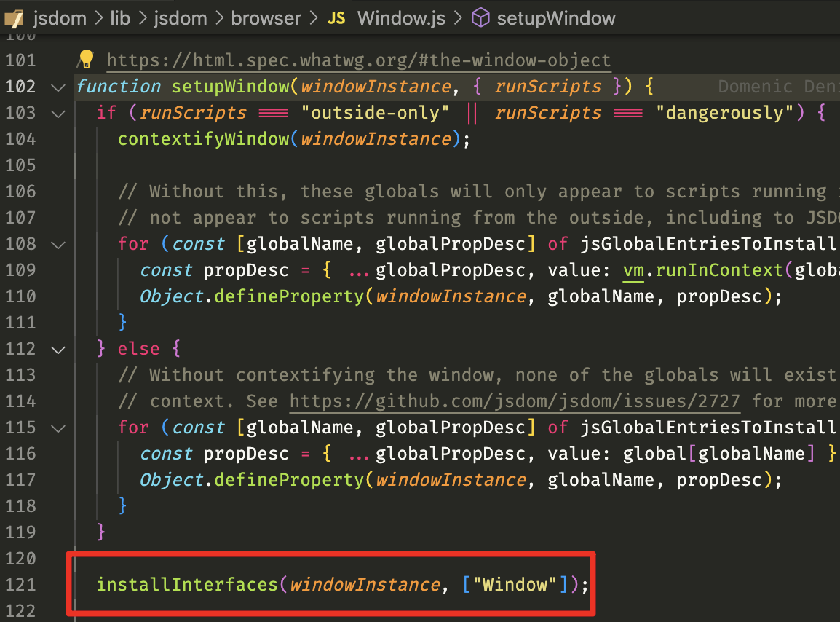840x622 pixels.
Task: Click line number 112 in the gutter
Action: coord(20,349)
